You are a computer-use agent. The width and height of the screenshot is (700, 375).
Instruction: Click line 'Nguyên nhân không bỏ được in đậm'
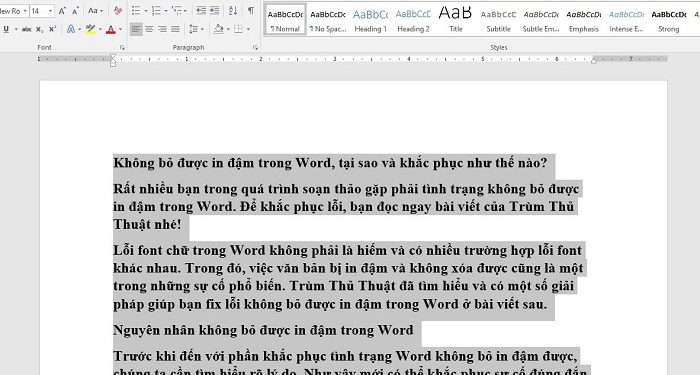coord(263,330)
